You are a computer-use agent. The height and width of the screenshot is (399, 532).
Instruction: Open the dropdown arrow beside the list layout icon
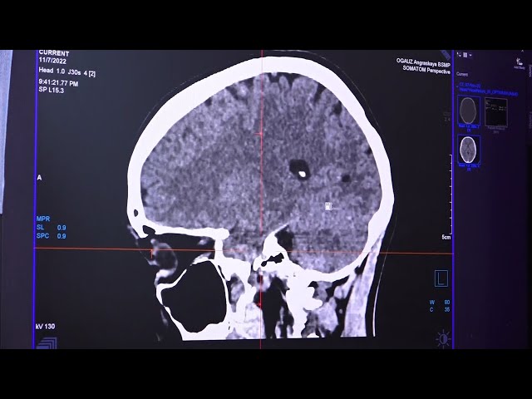pyautogui.click(x=470, y=55)
